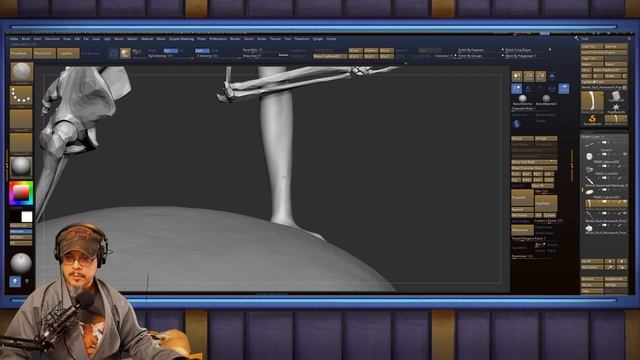Click Load Tool button

tap(592, 47)
